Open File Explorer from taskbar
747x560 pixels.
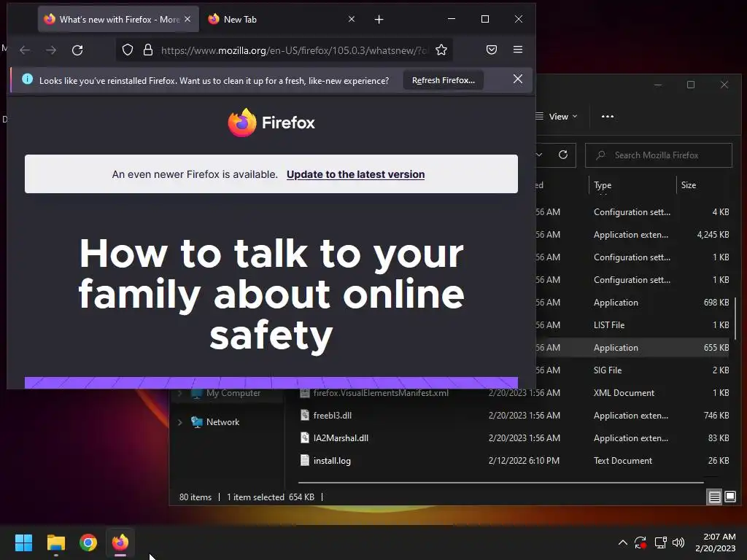click(x=55, y=542)
